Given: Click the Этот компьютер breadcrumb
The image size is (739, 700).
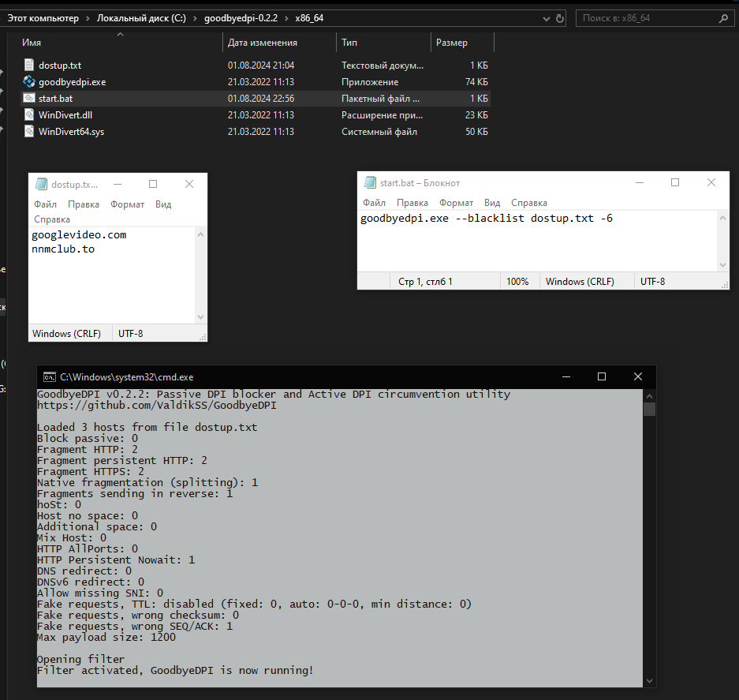Looking at the screenshot, I should (43, 18).
